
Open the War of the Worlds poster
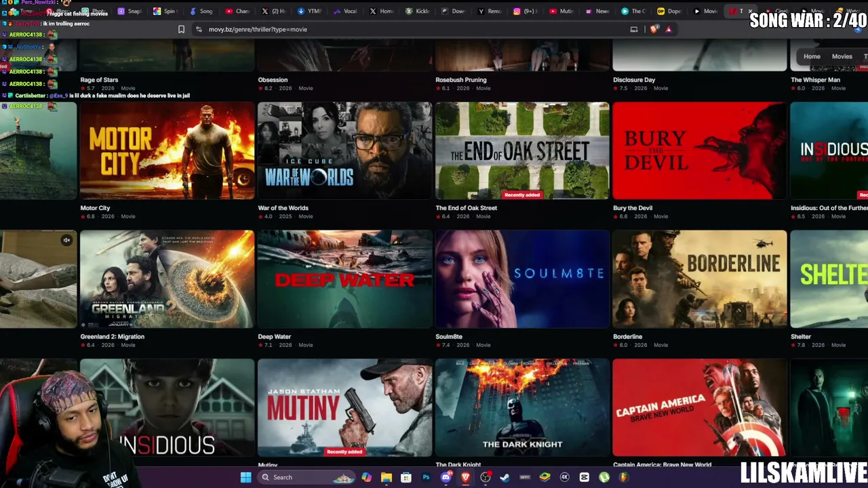pos(344,150)
